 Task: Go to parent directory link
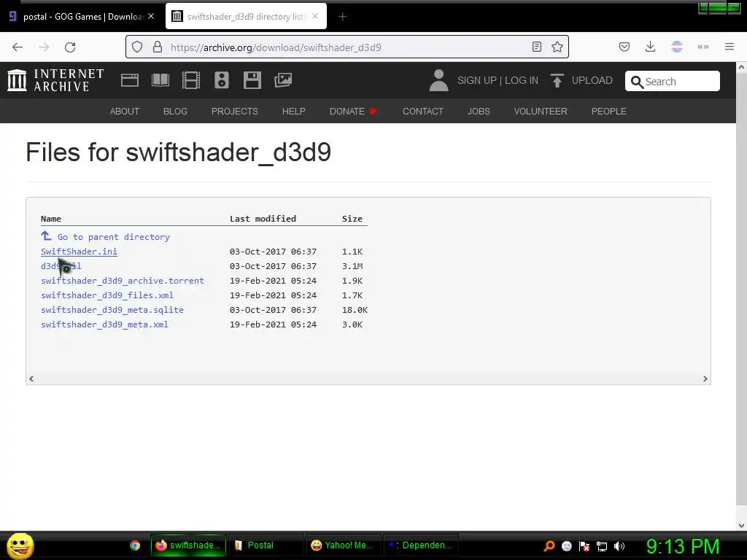[113, 237]
